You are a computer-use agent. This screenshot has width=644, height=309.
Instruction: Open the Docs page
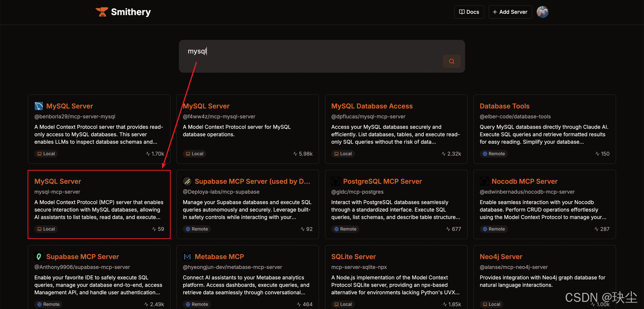tap(469, 12)
